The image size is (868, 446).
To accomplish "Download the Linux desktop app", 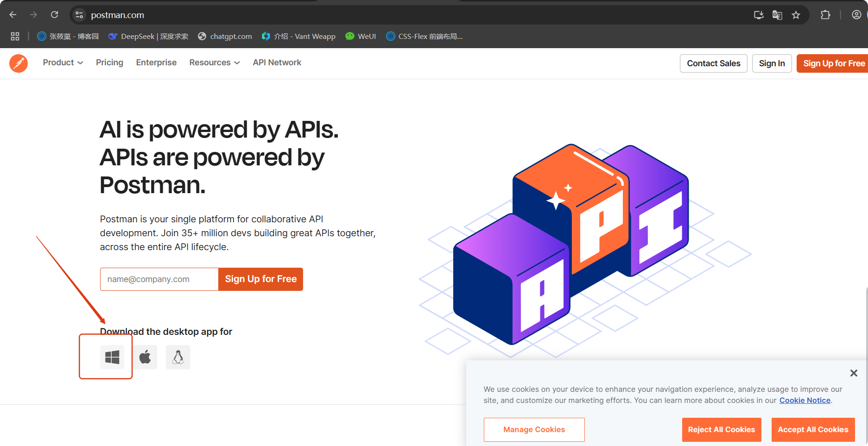I will 178,357.
